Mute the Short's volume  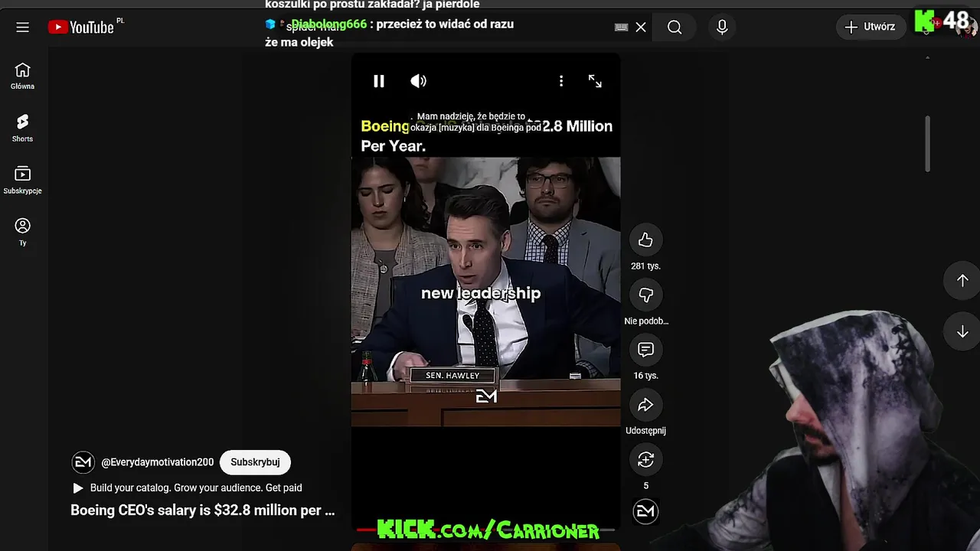point(418,81)
